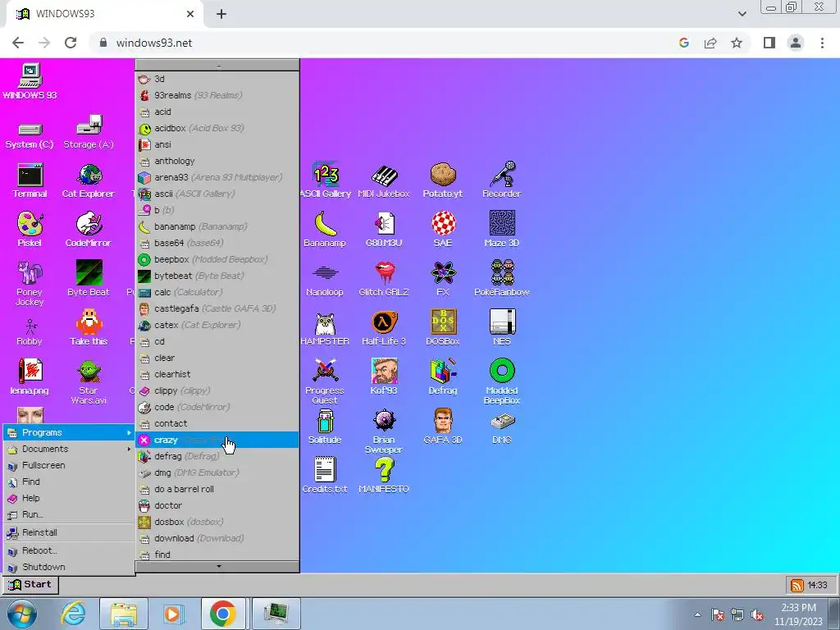
Task: Open the System (C:) drive icon
Action: (x=30, y=135)
